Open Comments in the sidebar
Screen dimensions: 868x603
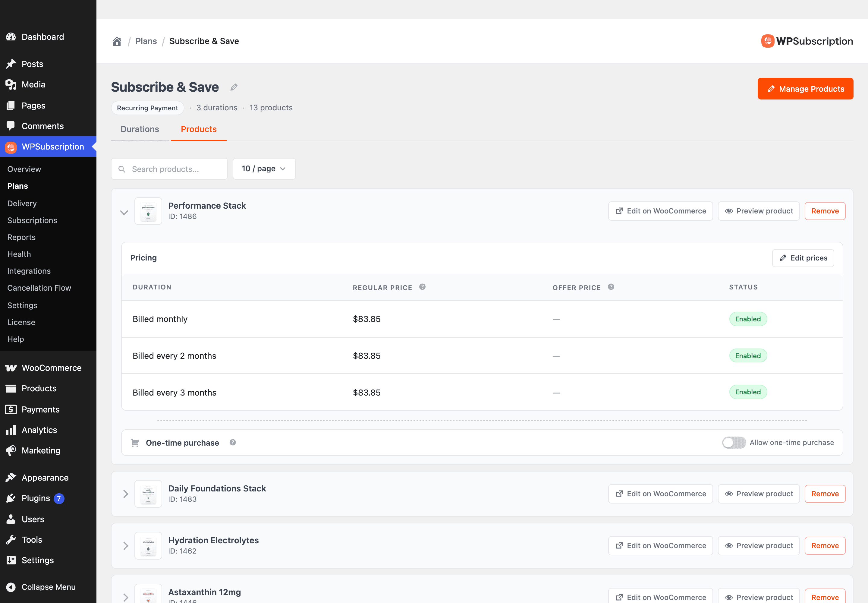coord(48,126)
